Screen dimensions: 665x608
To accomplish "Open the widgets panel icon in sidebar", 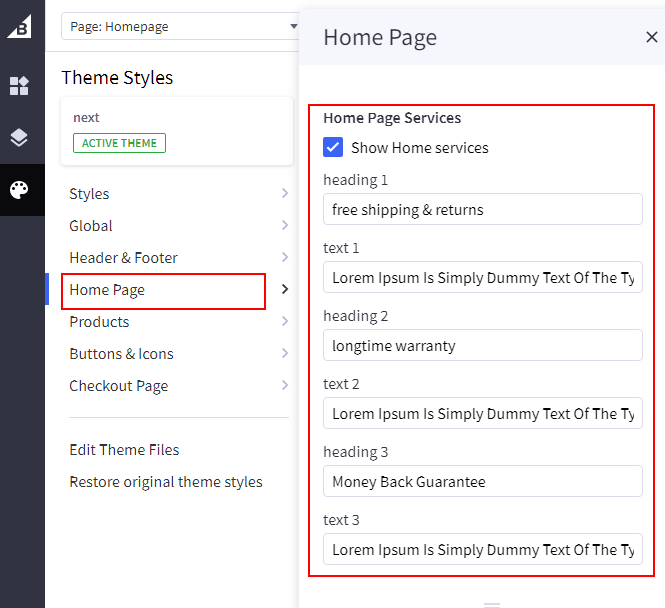I will (x=20, y=86).
